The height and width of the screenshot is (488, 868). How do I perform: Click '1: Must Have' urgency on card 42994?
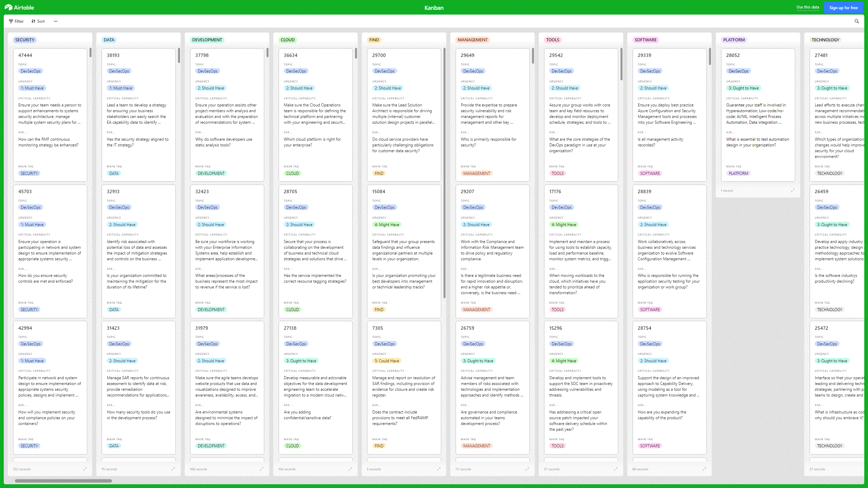(x=32, y=361)
